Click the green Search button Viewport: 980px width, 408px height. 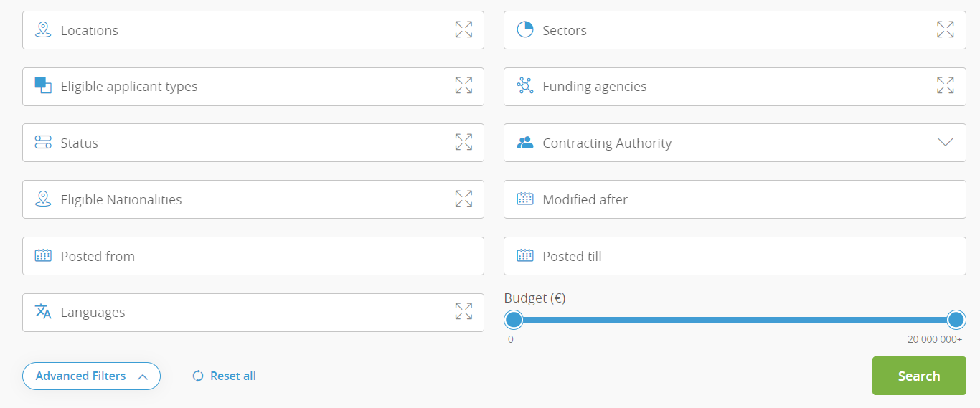[919, 376]
